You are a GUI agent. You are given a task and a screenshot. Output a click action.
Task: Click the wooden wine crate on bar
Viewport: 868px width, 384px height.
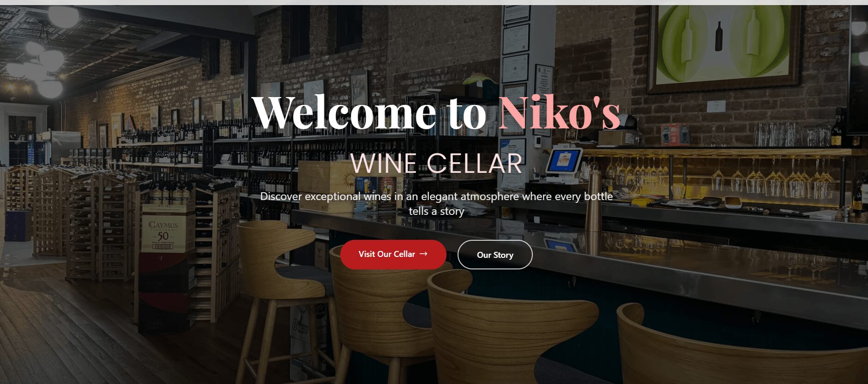[x=326, y=185]
